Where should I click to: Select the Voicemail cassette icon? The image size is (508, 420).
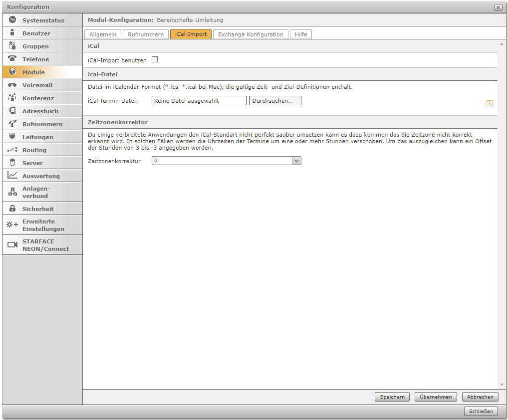point(12,85)
